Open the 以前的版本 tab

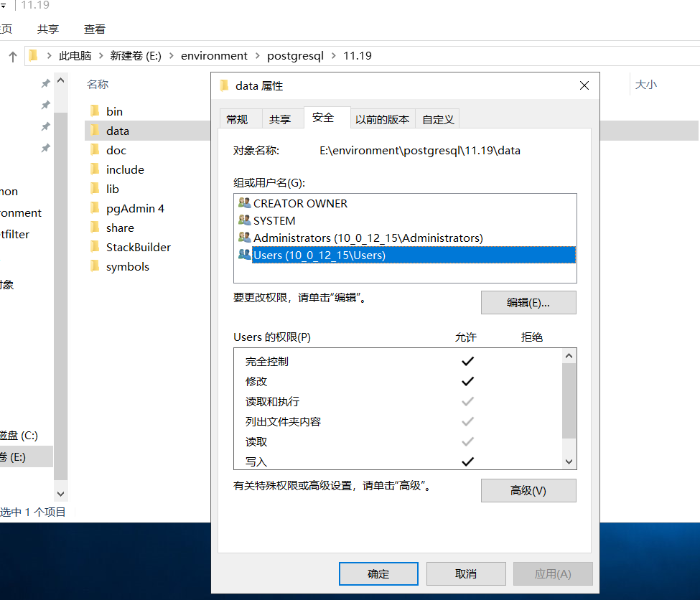[x=382, y=119]
